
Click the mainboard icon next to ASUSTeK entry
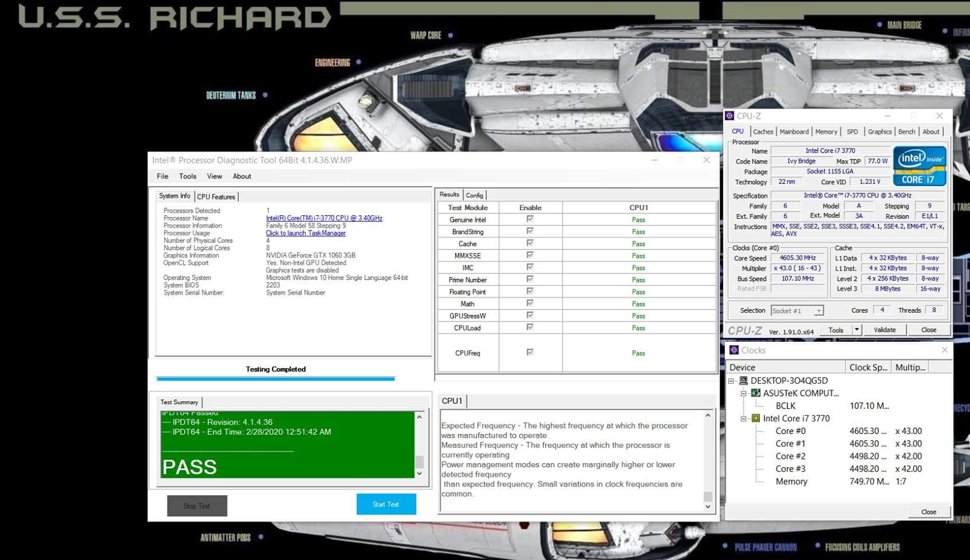coord(755,393)
